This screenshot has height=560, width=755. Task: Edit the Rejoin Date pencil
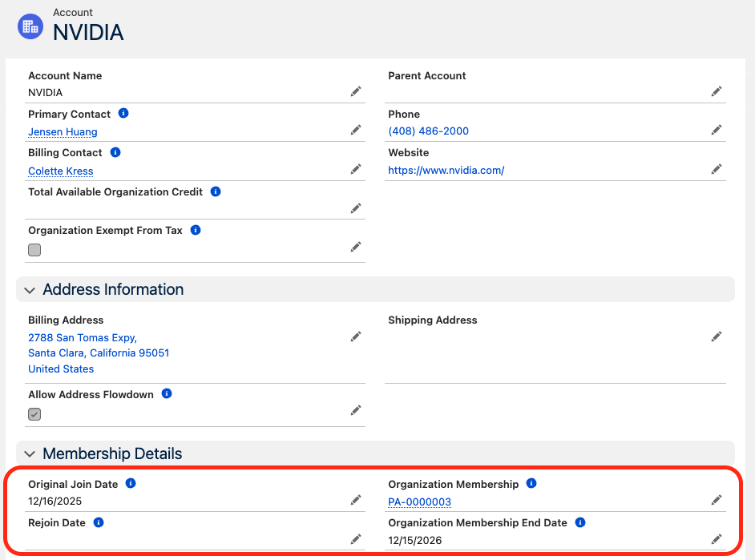[x=356, y=539]
